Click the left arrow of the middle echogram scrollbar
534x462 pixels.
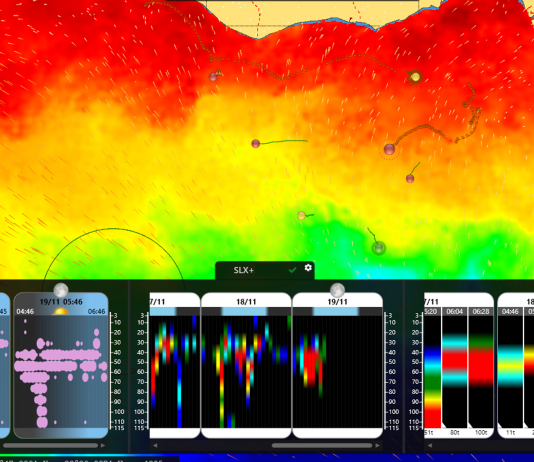[155, 445]
